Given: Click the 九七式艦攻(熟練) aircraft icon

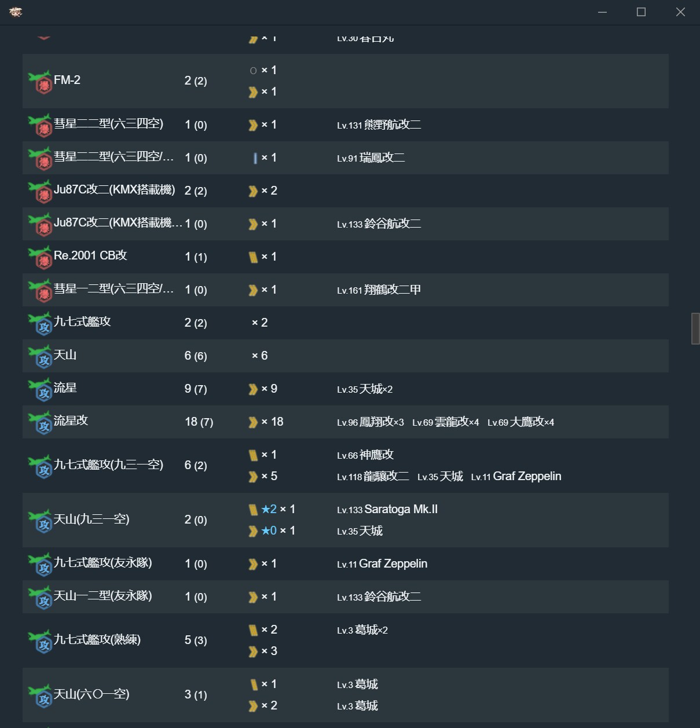Looking at the screenshot, I should pyautogui.click(x=41, y=642).
